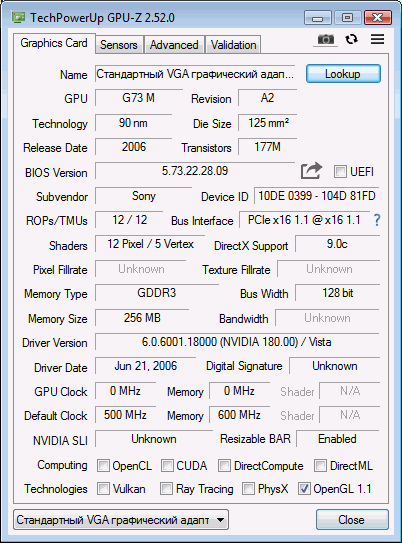Click the Digital Signature Unknown field

334,366
